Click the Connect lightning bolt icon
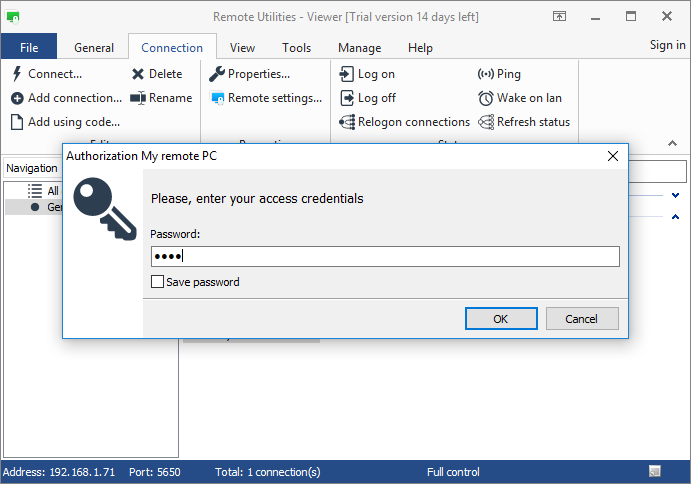Viewport: 691px width, 484px height. click(17, 74)
